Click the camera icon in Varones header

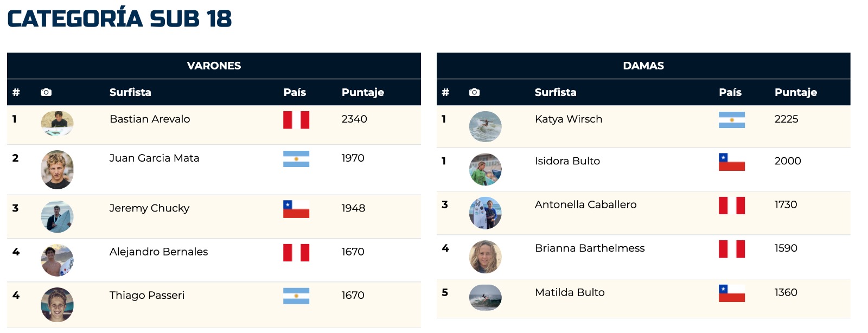click(x=46, y=92)
